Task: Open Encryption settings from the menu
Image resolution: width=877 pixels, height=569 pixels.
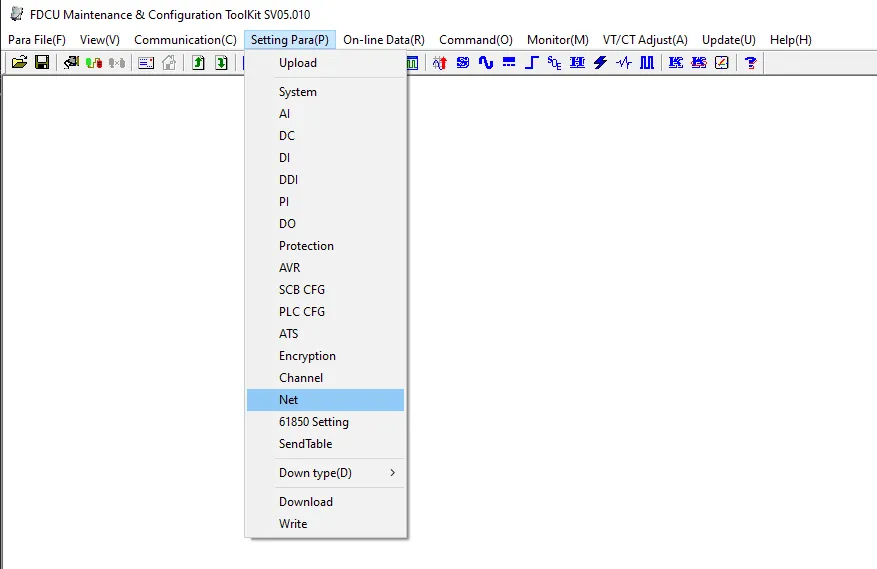Action: click(326, 356)
